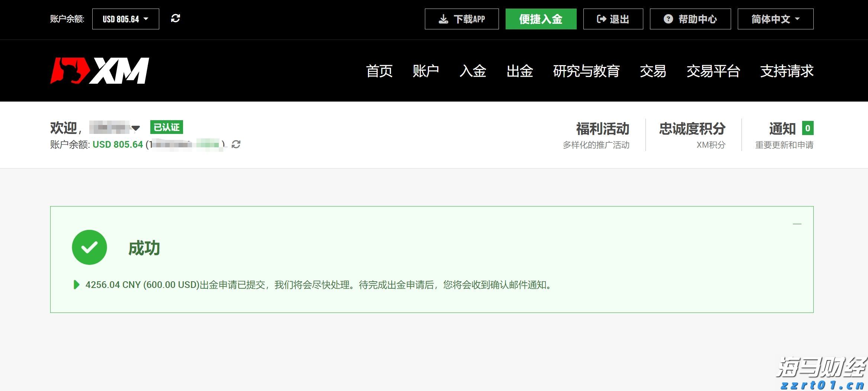868x391 pixels.
Task: Click the 已认证 verified badge
Action: (167, 127)
